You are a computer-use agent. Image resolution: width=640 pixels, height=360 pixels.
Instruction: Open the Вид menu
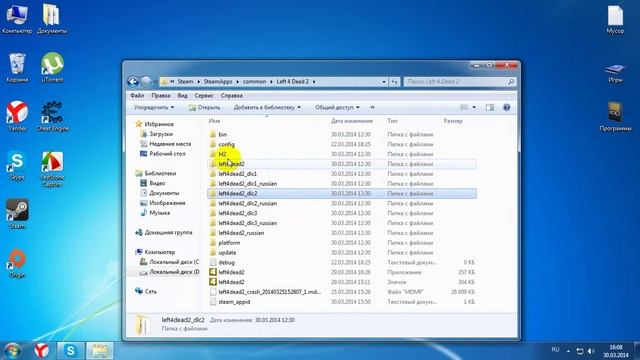pyautogui.click(x=182, y=96)
